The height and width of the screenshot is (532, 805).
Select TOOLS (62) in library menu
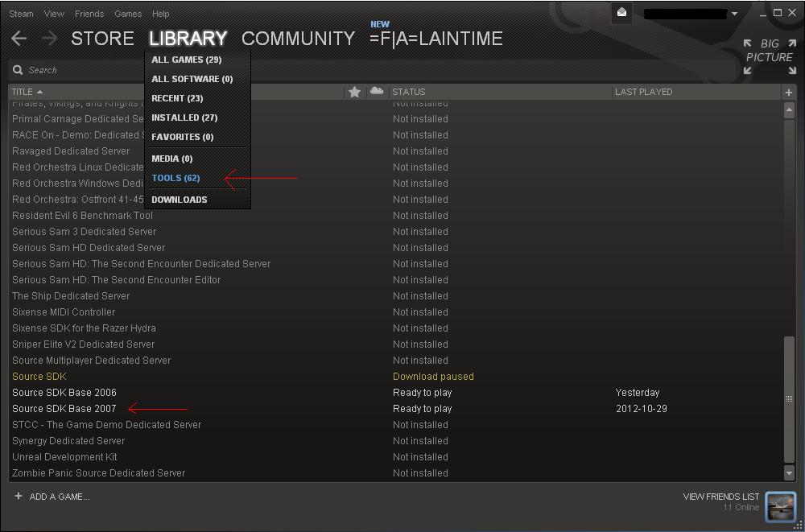click(175, 178)
